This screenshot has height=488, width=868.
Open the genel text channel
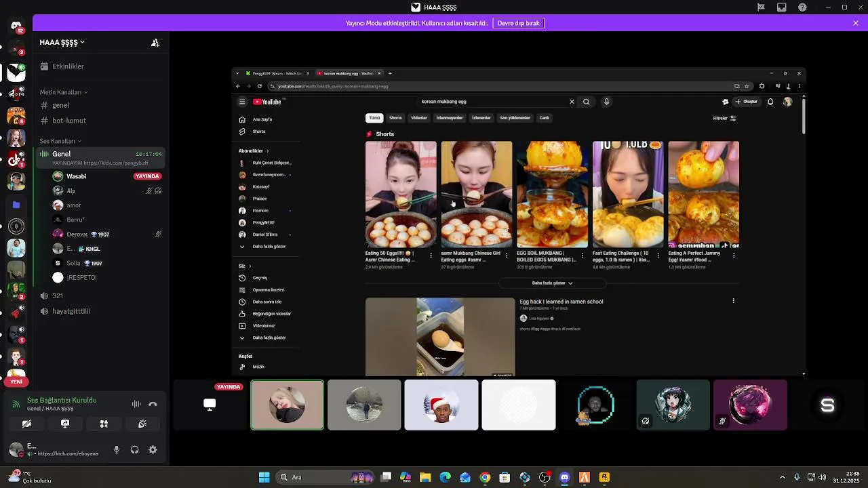(100, 105)
